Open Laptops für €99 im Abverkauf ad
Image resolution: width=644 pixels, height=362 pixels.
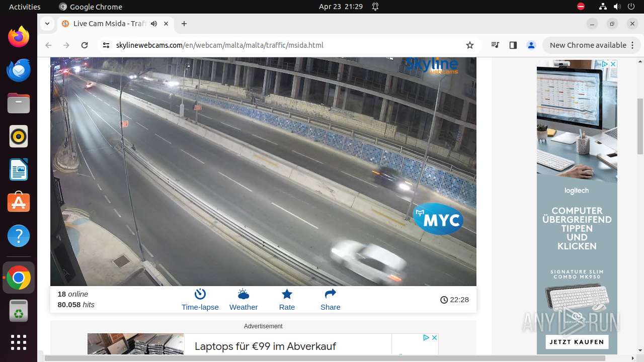[x=265, y=346]
